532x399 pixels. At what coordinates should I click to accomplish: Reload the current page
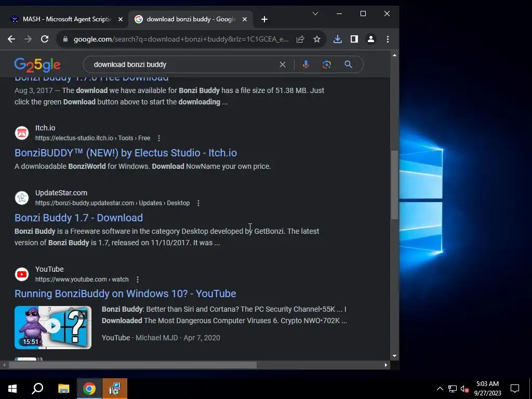45,39
